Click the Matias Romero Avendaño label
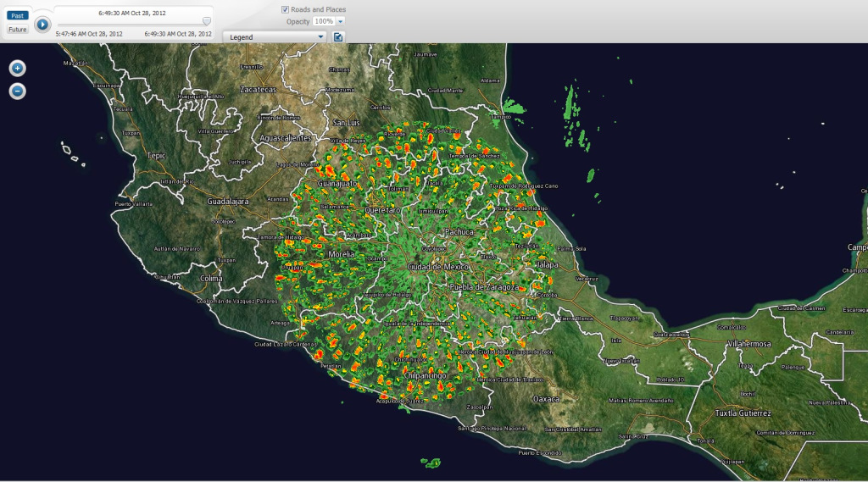The image size is (868, 482). tap(641, 401)
